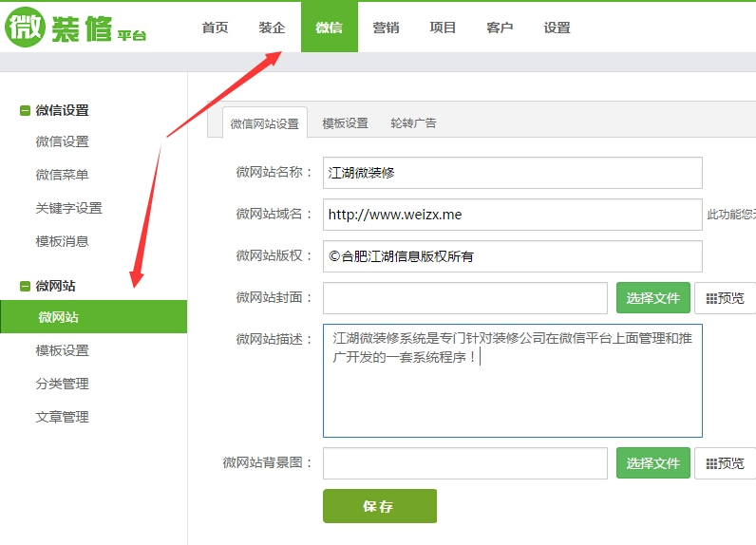Click the 保存 button
The height and width of the screenshot is (545, 756).
click(380, 506)
